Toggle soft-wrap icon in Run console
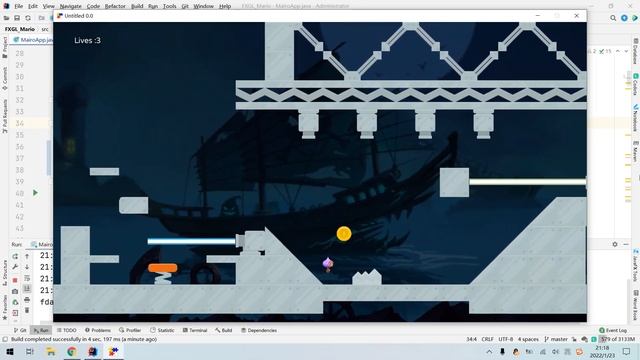Viewport: 640px width, 360px height. tap(27, 278)
